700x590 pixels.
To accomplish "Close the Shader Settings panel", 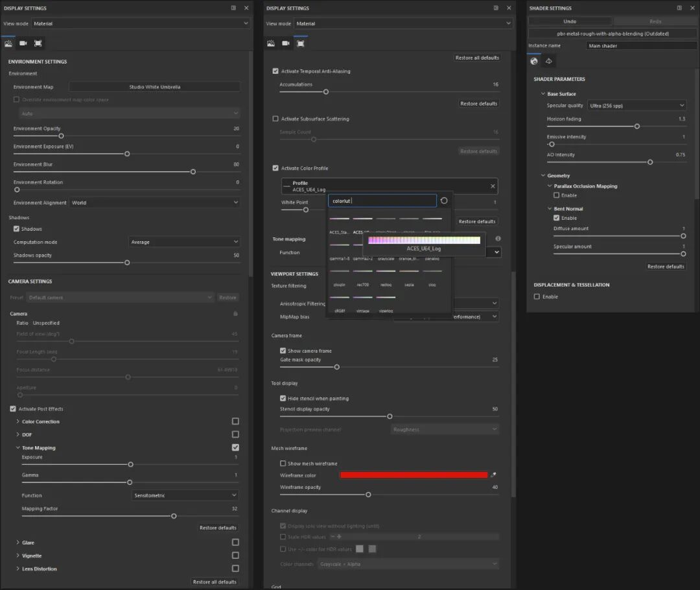I will point(692,8).
